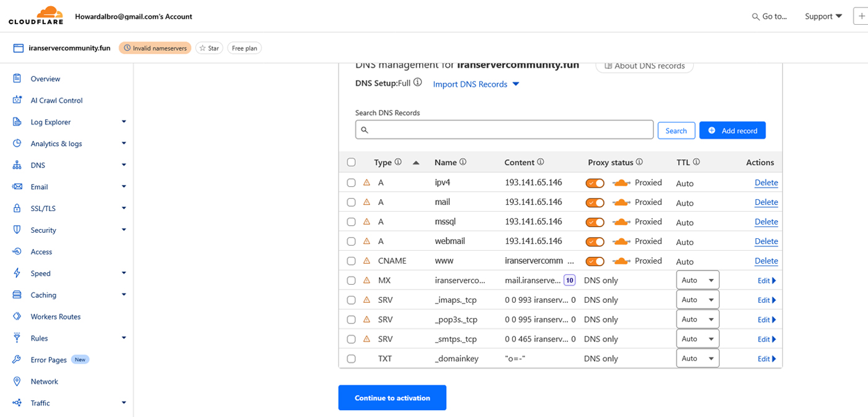Click the warning icon on mssql record
This screenshot has width=868, height=417.
pyautogui.click(x=366, y=222)
